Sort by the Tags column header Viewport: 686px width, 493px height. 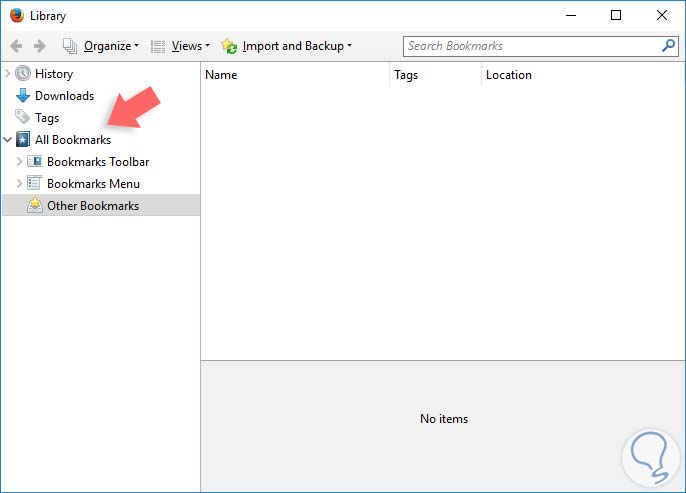click(435, 75)
